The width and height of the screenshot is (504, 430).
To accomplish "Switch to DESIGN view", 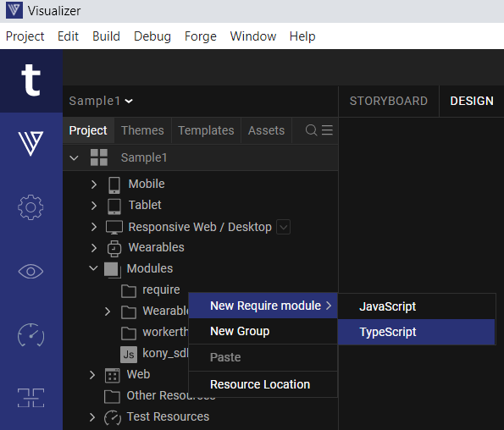I will [472, 101].
